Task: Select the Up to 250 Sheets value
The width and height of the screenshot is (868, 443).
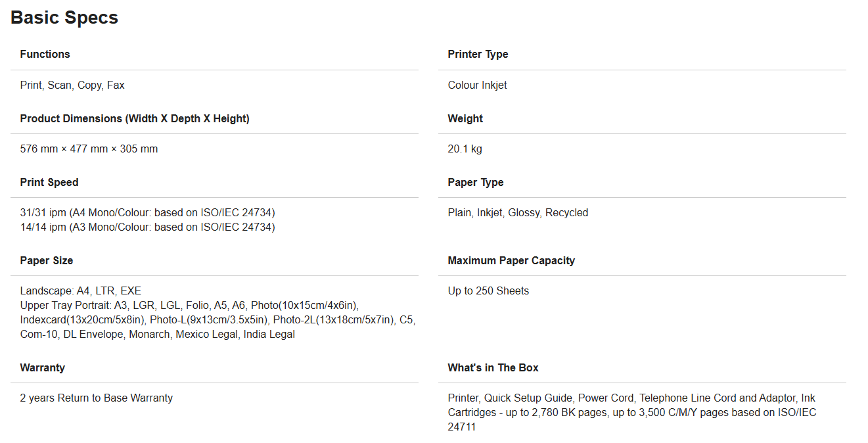Action: click(x=488, y=291)
